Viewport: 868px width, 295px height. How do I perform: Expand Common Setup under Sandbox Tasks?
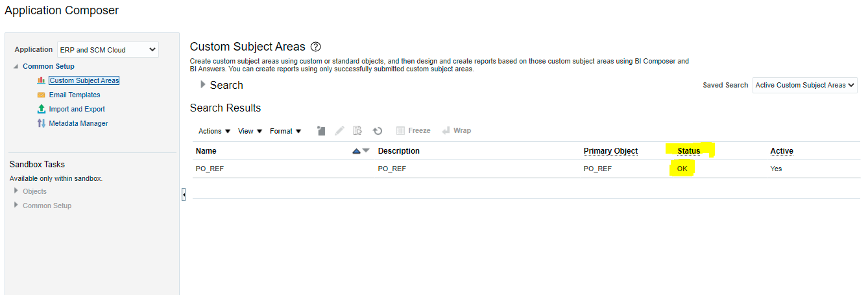coord(16,206)
